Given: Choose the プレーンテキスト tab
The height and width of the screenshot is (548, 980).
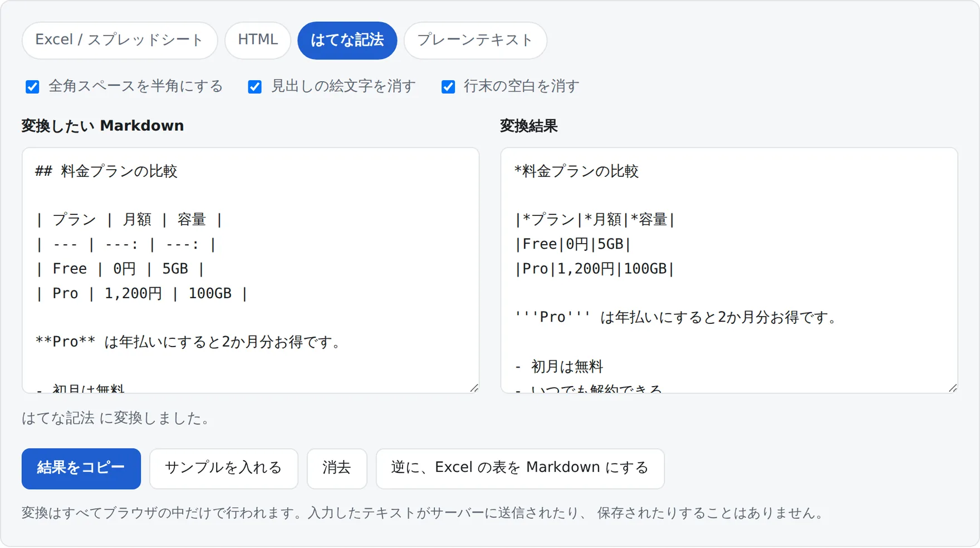Looking at the screenshot, I should tap(475, 40).
